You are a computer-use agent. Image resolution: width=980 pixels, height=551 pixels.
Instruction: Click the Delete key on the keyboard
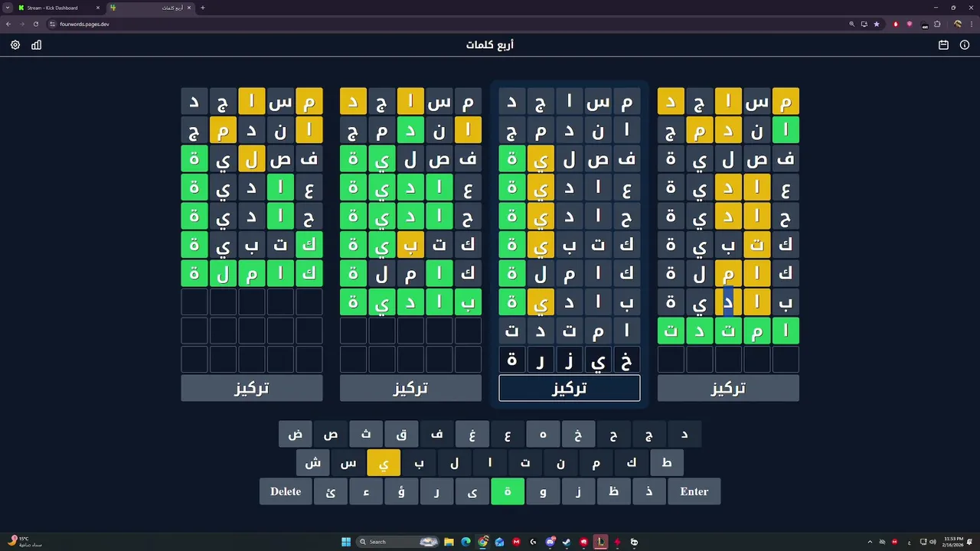286,491
